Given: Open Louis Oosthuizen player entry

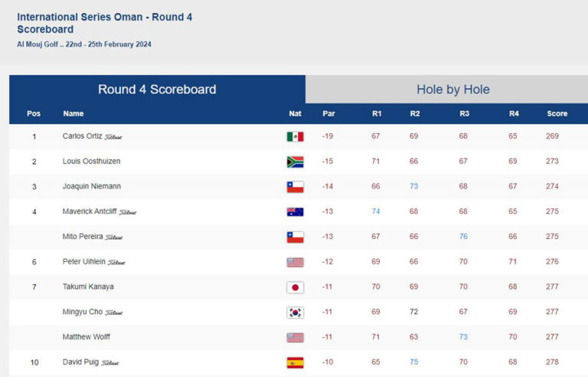Looking at the screenshot, I should tap(91, 162).
